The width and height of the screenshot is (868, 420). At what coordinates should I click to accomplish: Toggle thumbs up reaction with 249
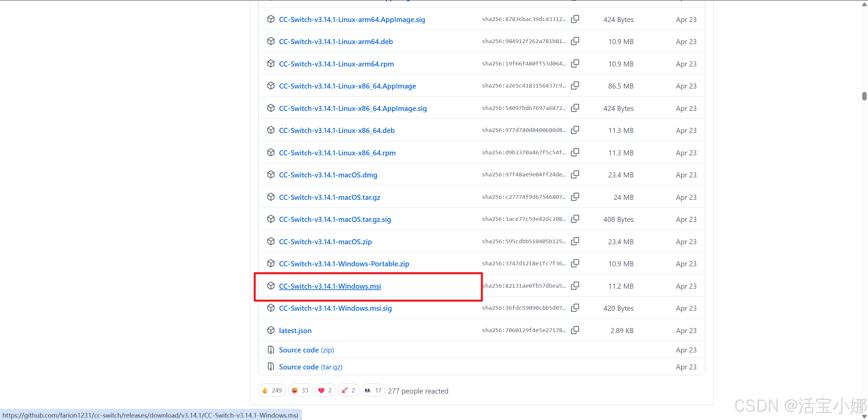point(272,390)
